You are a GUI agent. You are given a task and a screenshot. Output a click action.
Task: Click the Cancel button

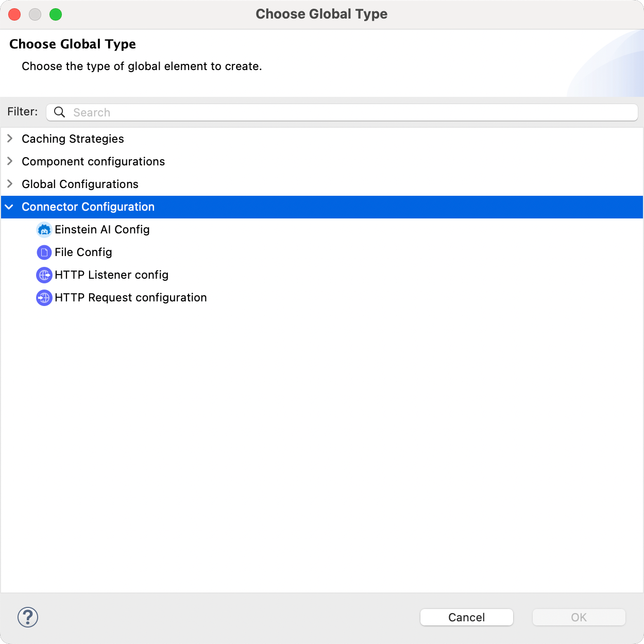tap(467, 617)
